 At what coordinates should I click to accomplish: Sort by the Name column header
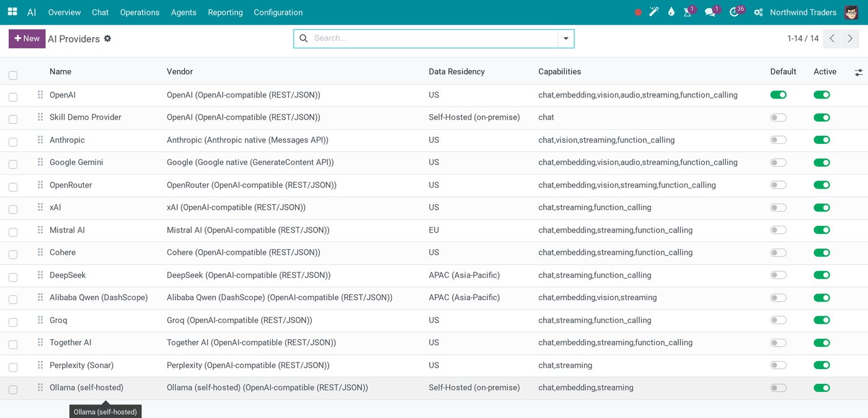tap(60, 71)
